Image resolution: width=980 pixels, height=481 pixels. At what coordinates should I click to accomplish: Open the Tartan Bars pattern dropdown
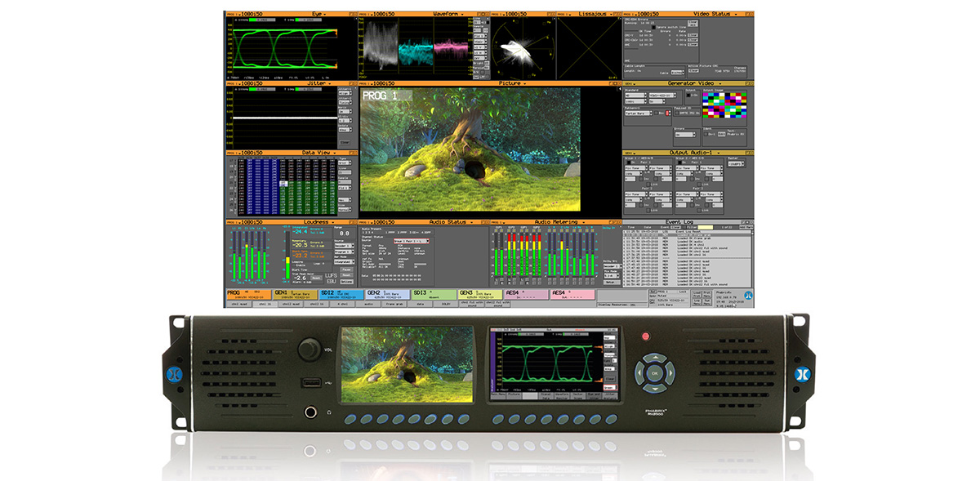(640, 113)
